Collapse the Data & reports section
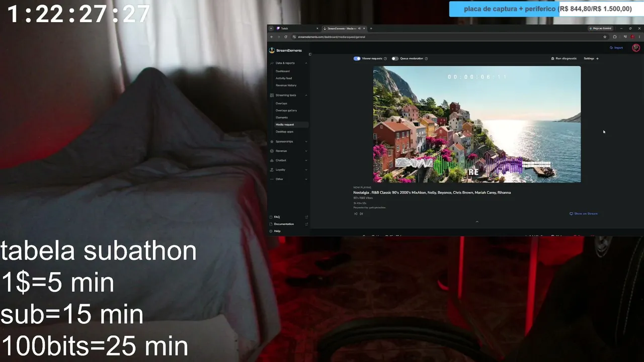The image size is (644, 362). point(306,63)
